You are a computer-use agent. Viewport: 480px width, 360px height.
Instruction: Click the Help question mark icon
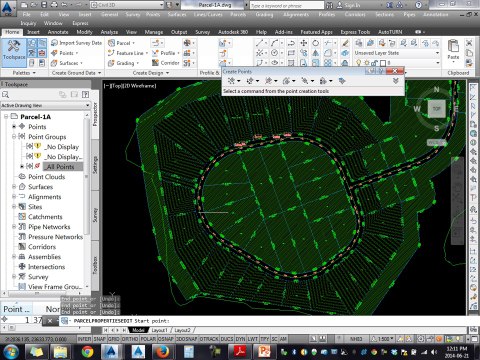(x=418, y=5)
